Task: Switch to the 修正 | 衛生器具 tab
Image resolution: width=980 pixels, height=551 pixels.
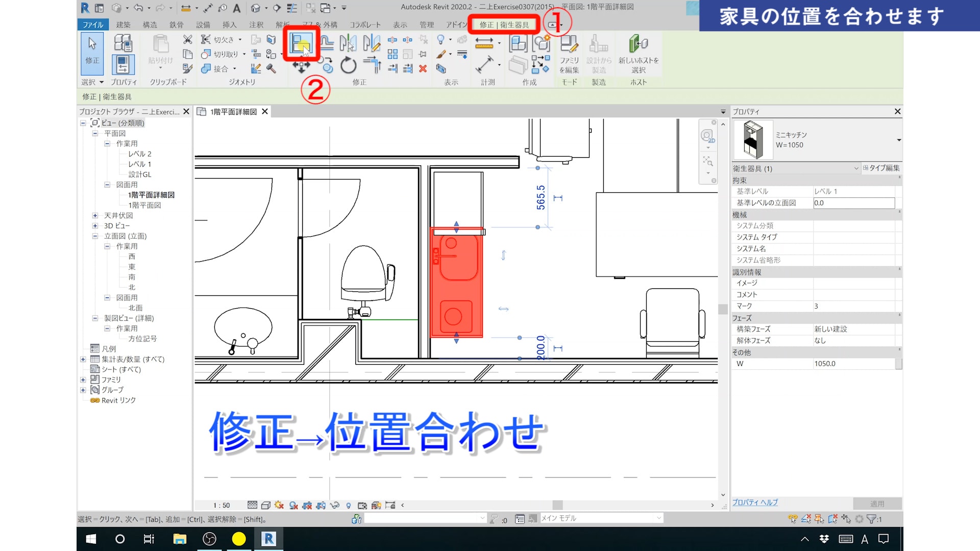Action: [x=504, y=24]
